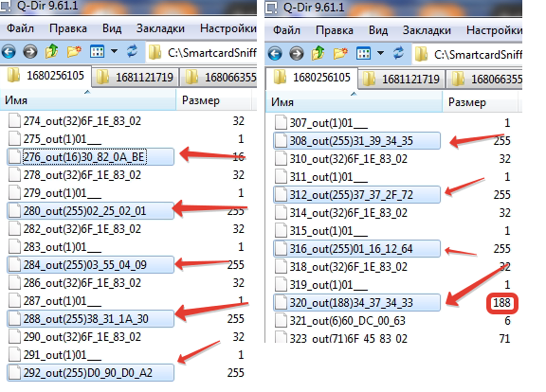Open Файл menu in right window
This screenshot has height=392, width=546.
click(286, 30)
